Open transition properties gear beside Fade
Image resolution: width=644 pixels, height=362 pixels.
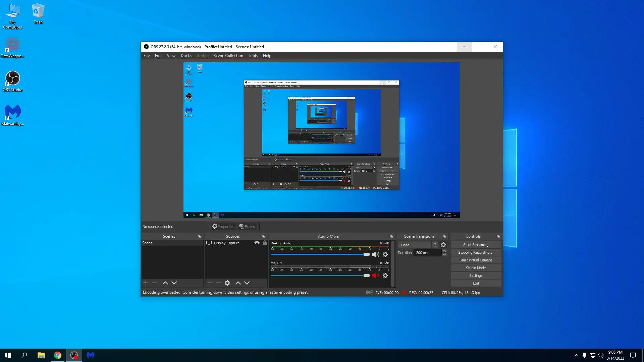point(443,245)
